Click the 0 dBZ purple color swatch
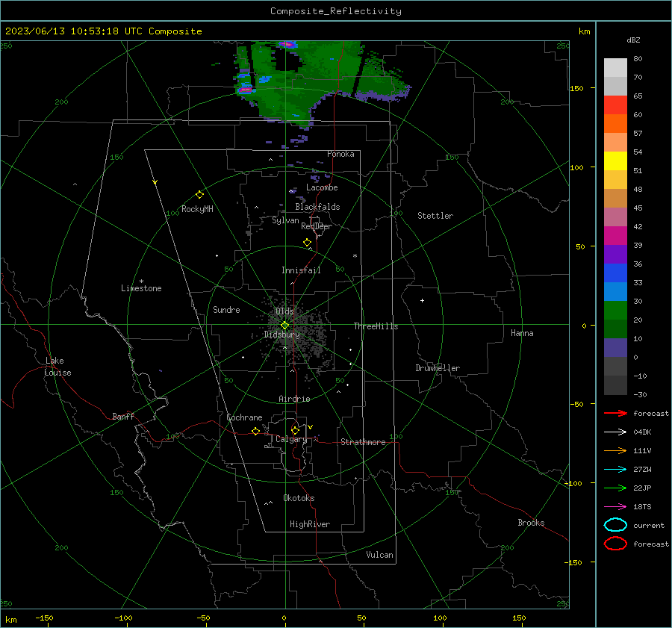This screenshot has width=672, height=628. [615, 348]
